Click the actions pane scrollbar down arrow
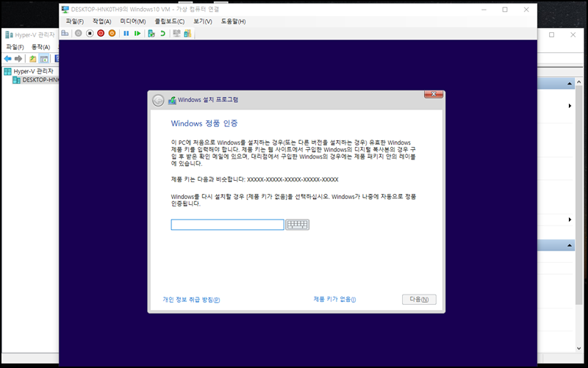This screenshot has width=588, height=368. (x=579, y=348)
